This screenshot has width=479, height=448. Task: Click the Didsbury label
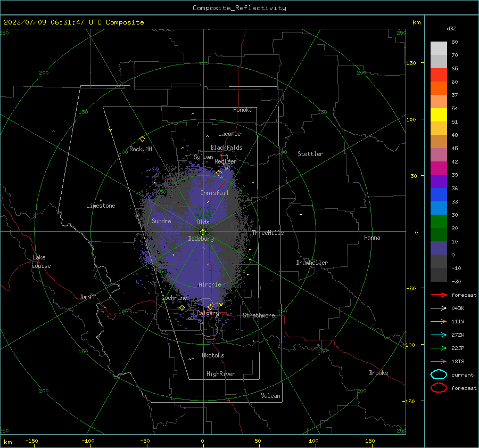pos(201,239)
